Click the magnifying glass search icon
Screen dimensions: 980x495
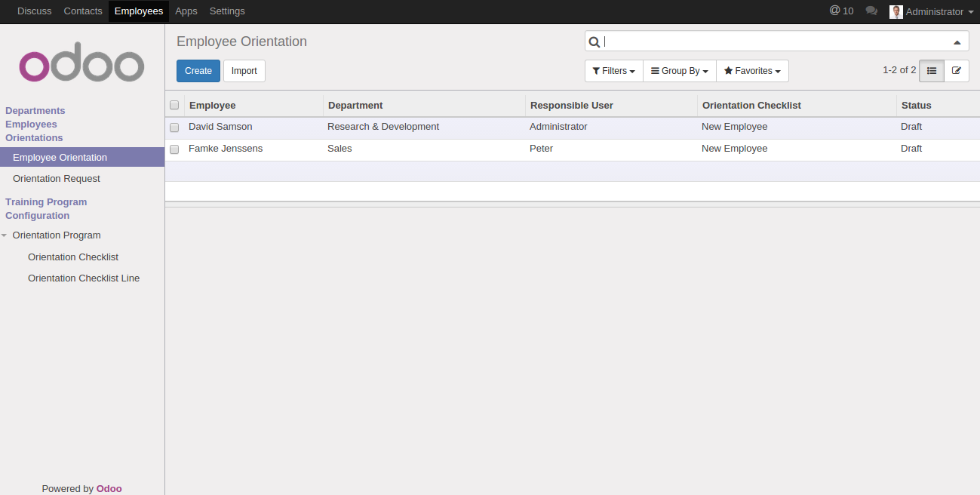[594, 42]
